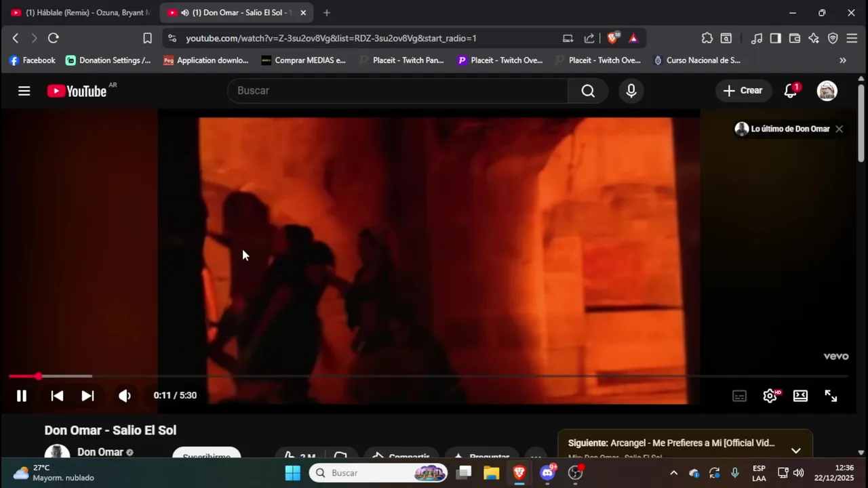Viewport: 868px width, 488px height.
Task: Open the Siguiente: Arcangel - Me Prefieres a Mi video
Action: click(x=671, y=443)
